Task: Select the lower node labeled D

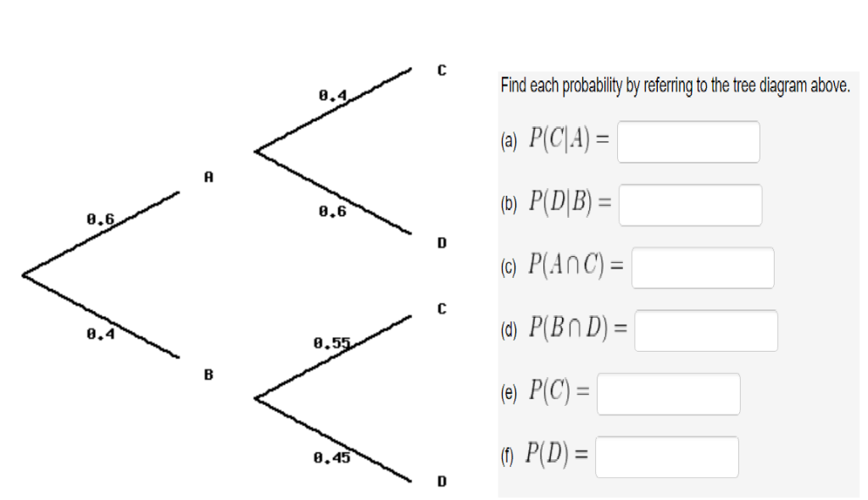Action: pos(441,482)
